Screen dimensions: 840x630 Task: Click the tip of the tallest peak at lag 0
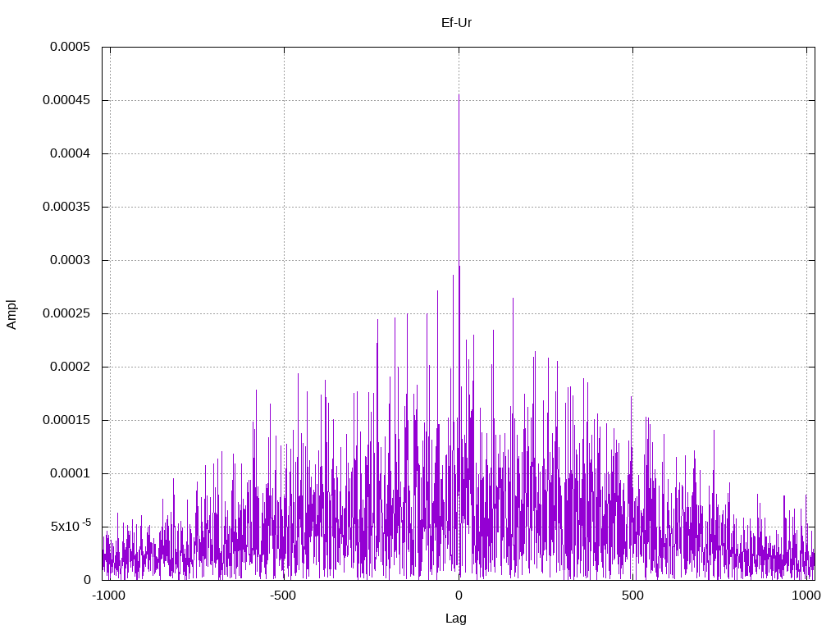pos(459,95)
